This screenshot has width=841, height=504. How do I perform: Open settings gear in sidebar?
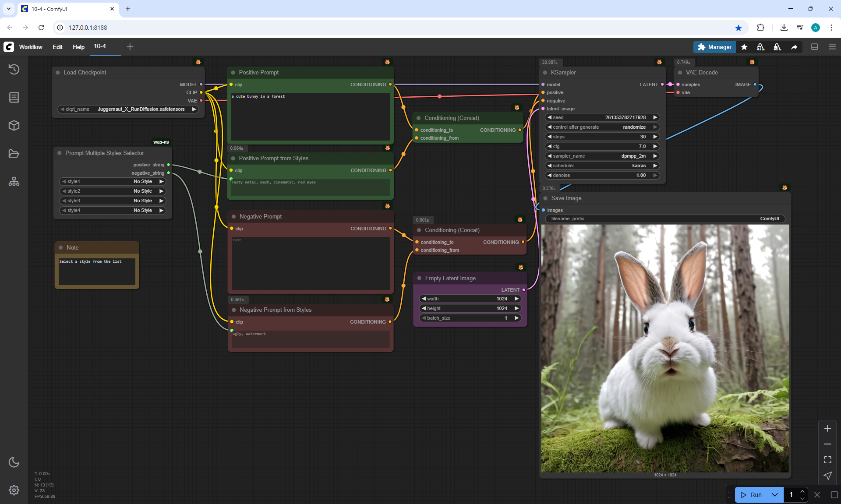[14, 490]
